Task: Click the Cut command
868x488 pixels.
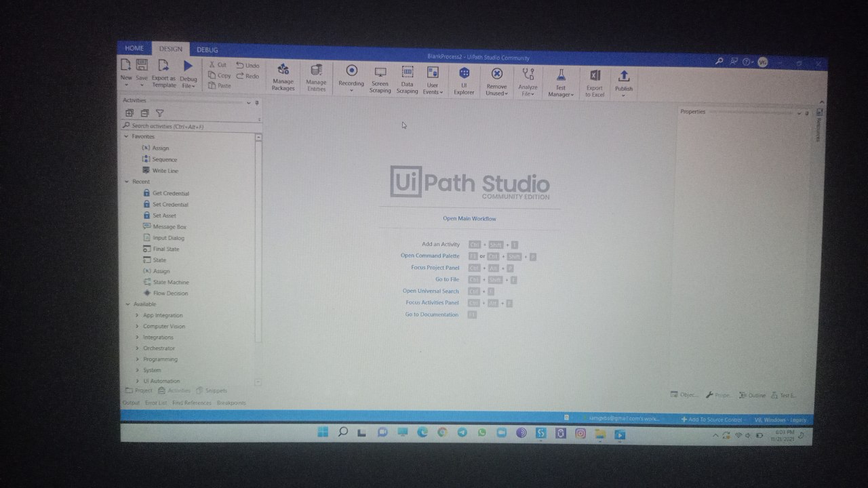Action: click(218, 64)
